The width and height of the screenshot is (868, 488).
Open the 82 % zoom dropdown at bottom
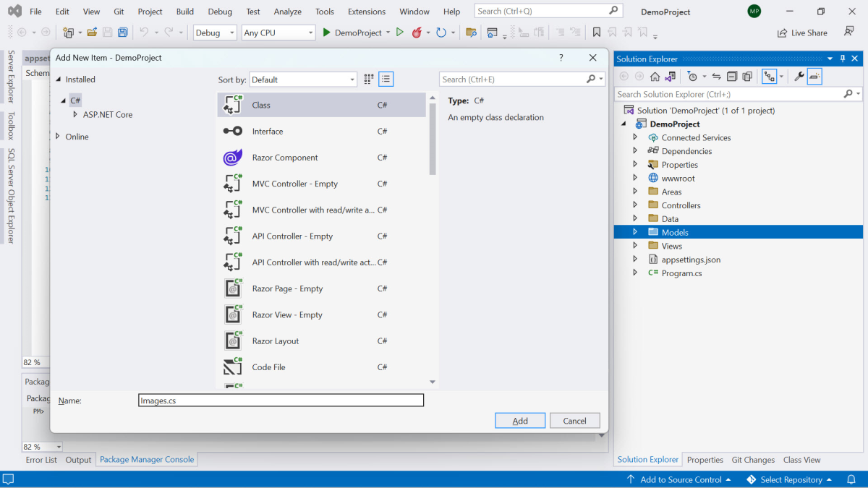59,447
